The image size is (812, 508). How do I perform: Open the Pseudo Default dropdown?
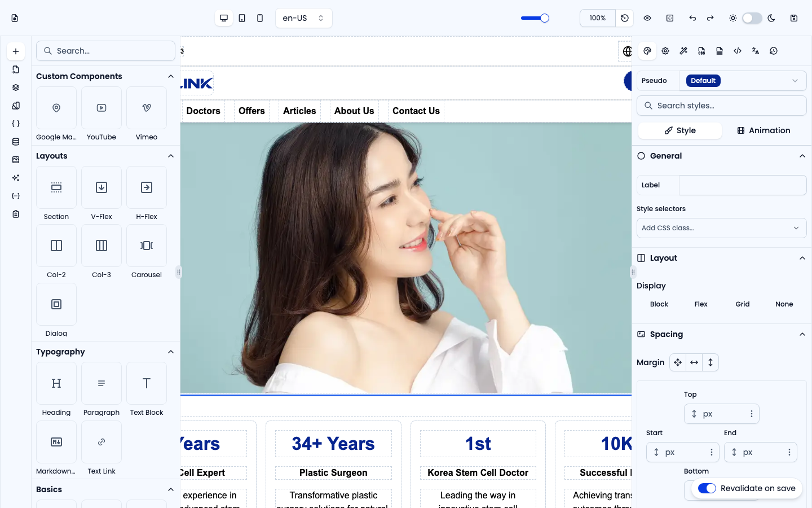pos(743,81)
